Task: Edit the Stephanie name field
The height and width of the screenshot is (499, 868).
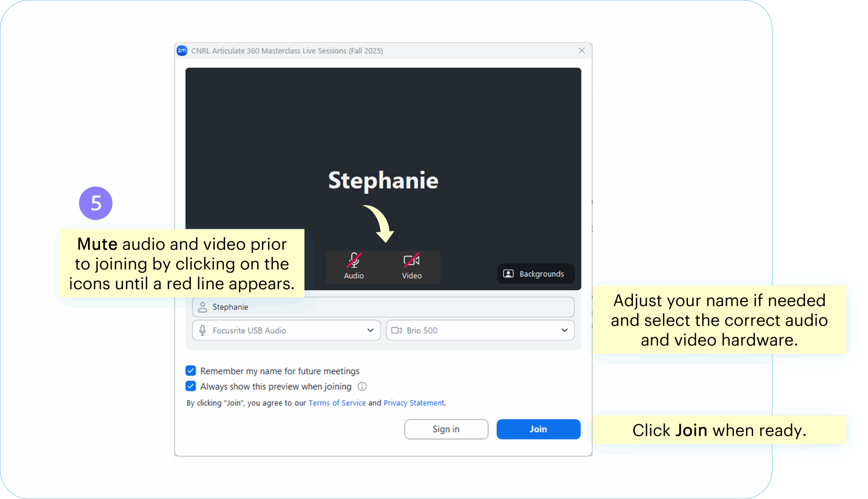Action: [x=383, y=307]
